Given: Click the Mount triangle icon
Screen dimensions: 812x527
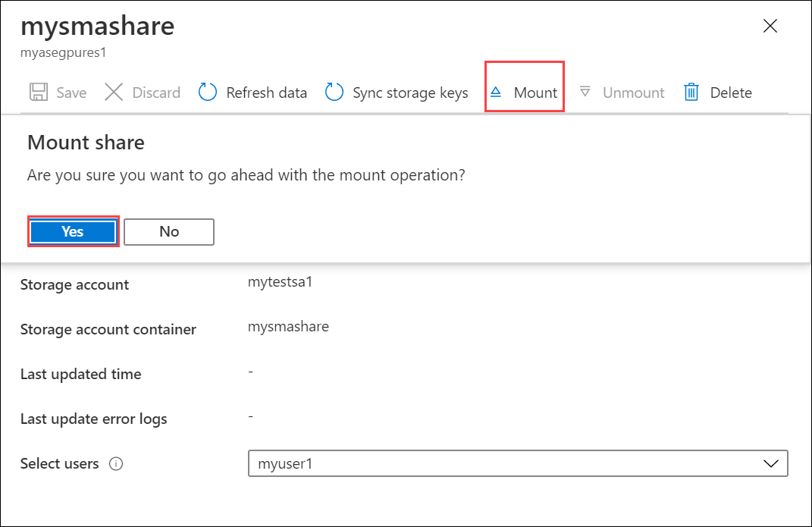Looking at the screenshot, I should (x=496, y=93).
